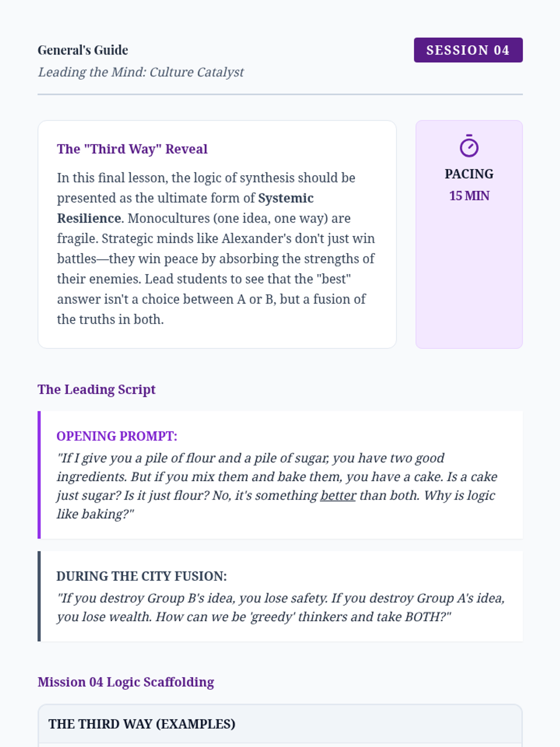Click the gray bar beside city fusion
Viewport: 560px width, 747px height.
click(x=39, y=596)
